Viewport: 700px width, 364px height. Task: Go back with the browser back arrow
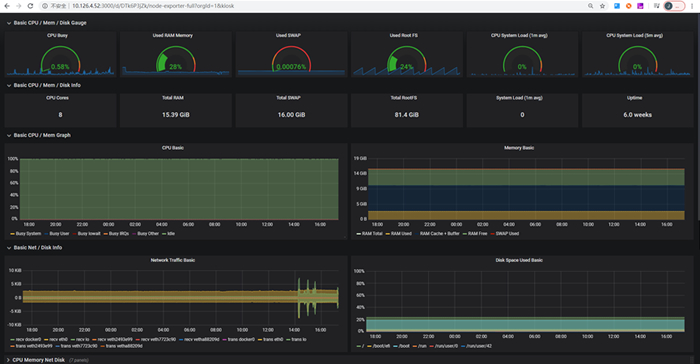coord(7,6)
